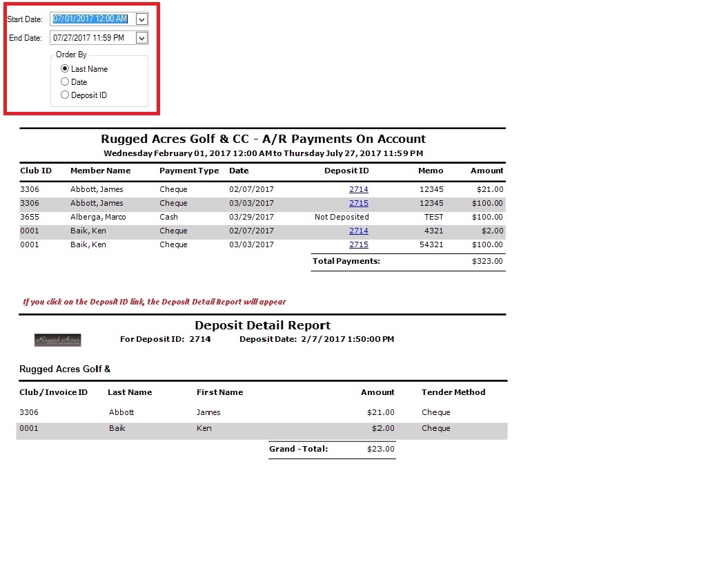Click the Member Name column header
This screenshot has height=569, width=728.
click(100, 171)
